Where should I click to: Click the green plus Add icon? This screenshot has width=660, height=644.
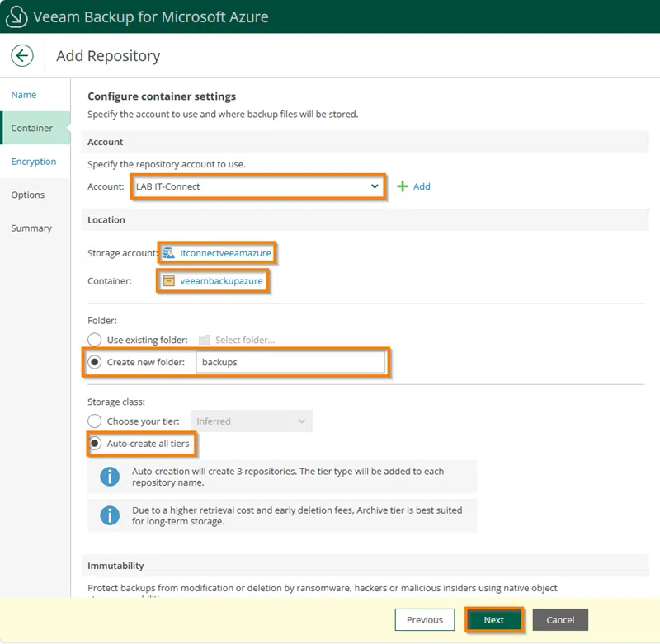click(x=403, y=186)
